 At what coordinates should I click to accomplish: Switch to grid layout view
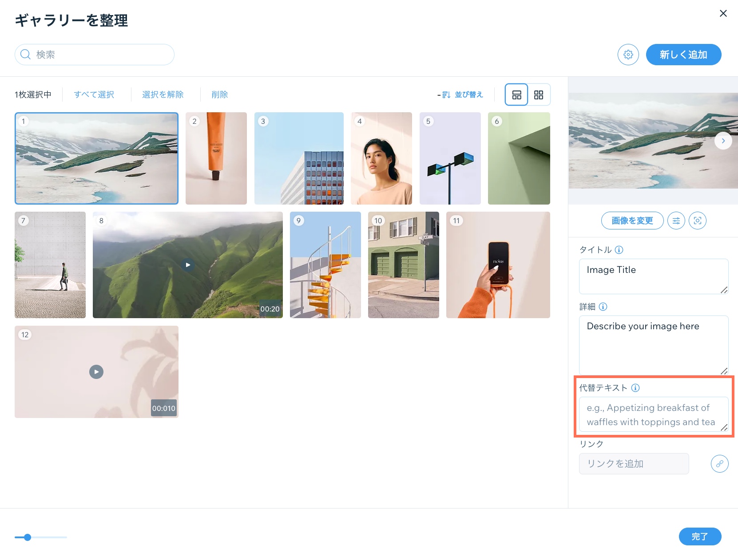[x=539, y=95]
